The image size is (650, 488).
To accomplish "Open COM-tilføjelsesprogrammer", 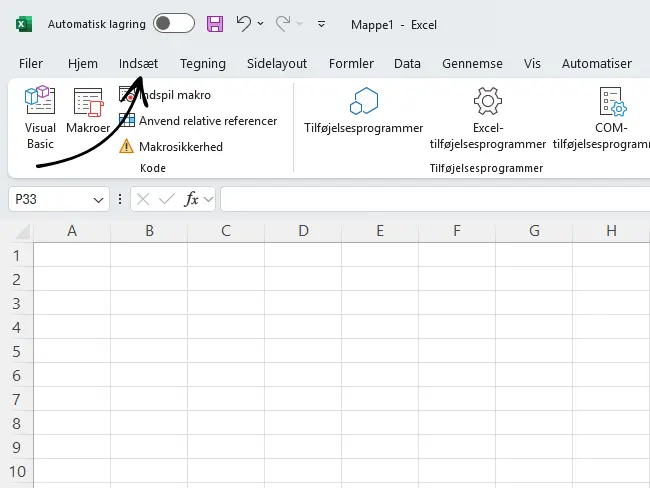I will (611, 102).
